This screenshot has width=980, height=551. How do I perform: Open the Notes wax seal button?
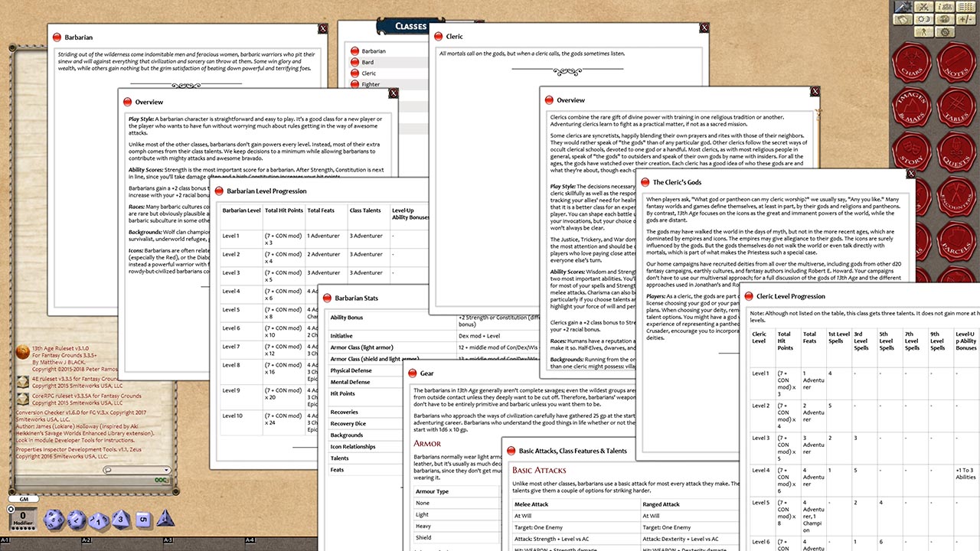(955, 63)
